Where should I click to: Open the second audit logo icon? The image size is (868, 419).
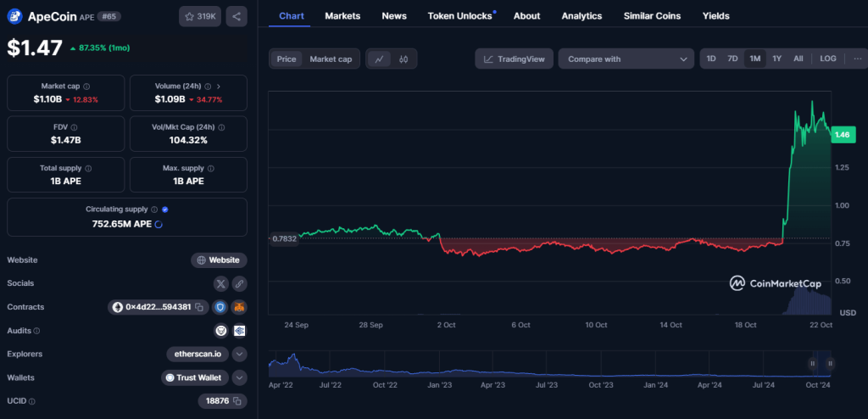(x=239, y=331)
